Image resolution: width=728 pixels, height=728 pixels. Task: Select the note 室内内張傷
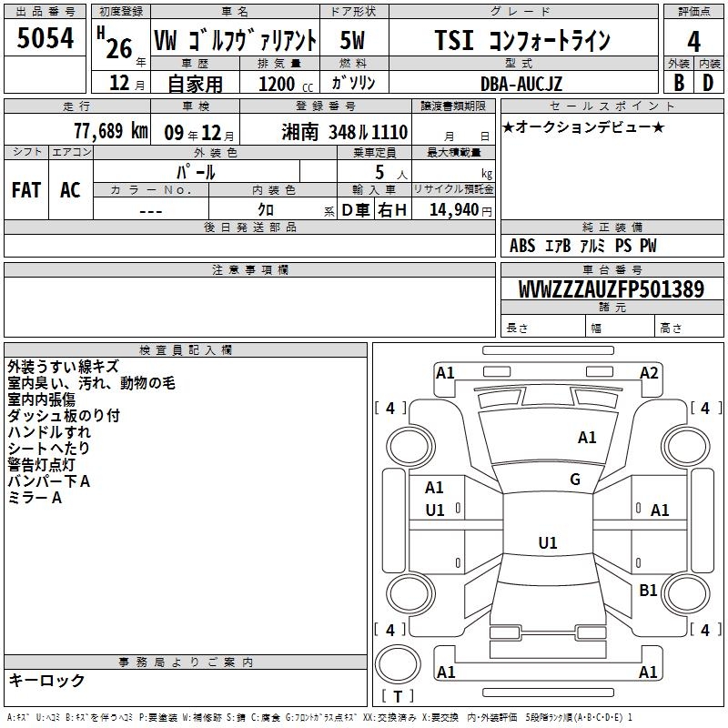41,399
